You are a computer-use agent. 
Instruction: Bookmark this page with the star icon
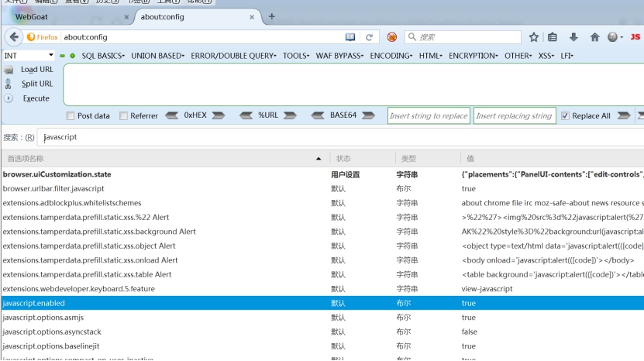533,37
